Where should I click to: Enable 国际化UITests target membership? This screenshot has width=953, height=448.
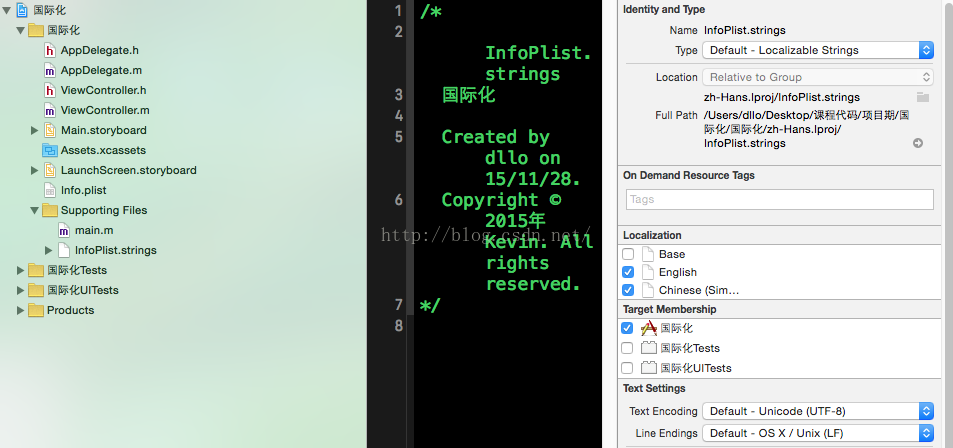(627, 368)
